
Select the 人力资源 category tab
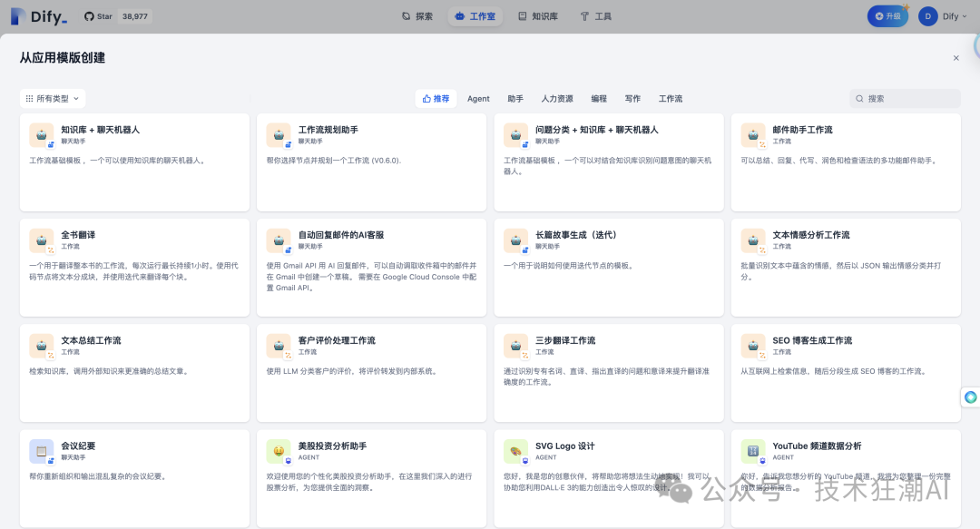(557, 99)
